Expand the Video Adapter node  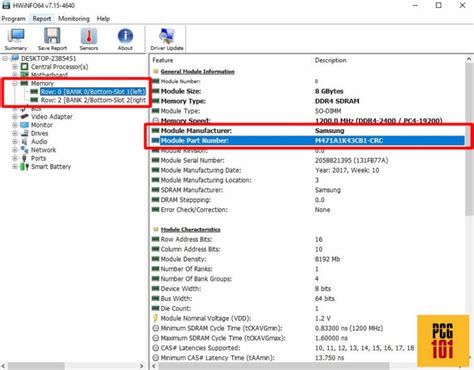pos(15,116)
